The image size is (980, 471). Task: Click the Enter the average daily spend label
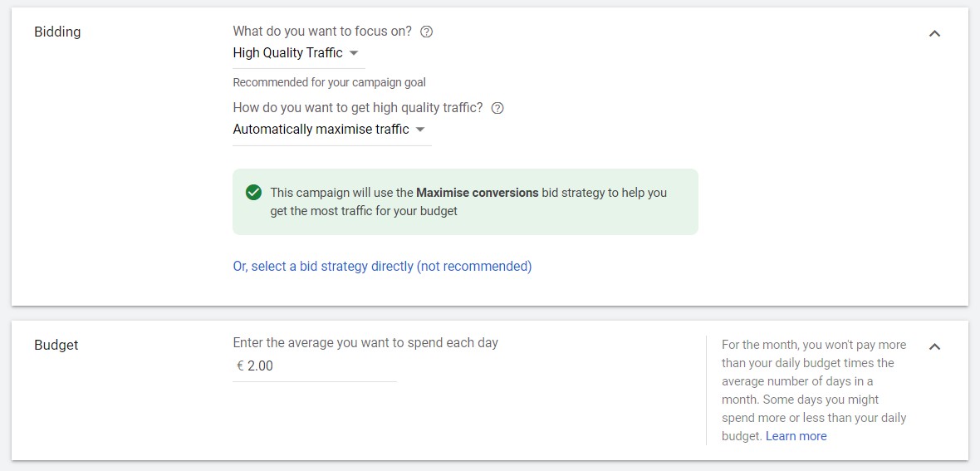(365, 343)
